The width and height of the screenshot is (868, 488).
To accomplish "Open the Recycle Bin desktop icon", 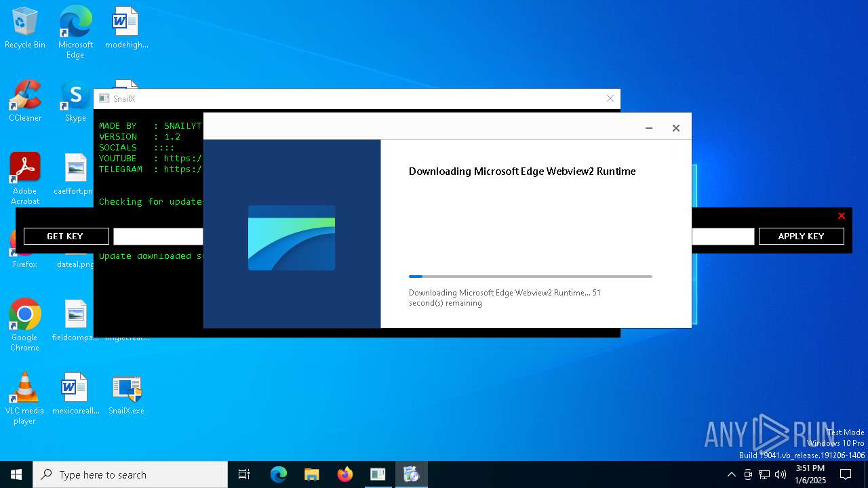I will tap(25, 28).
